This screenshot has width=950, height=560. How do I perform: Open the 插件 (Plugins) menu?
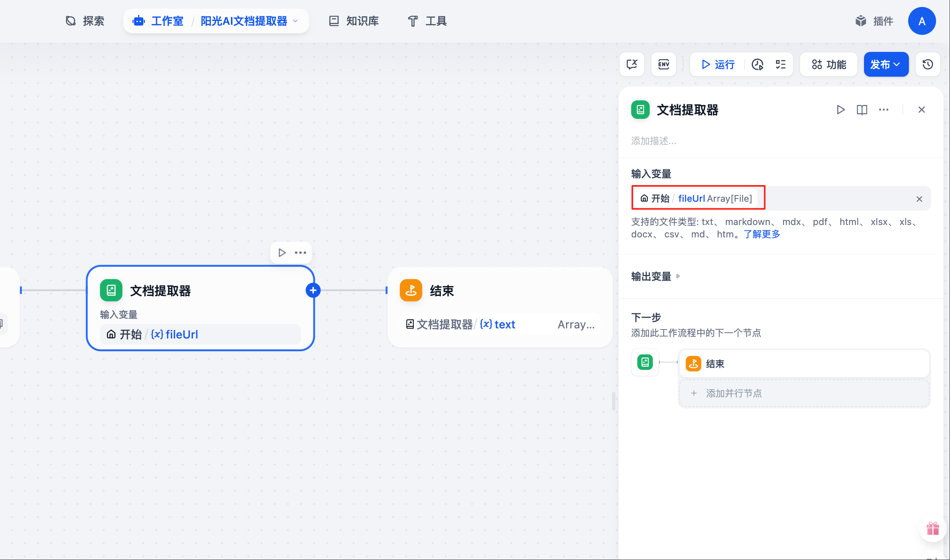click(x=874, y=21)
